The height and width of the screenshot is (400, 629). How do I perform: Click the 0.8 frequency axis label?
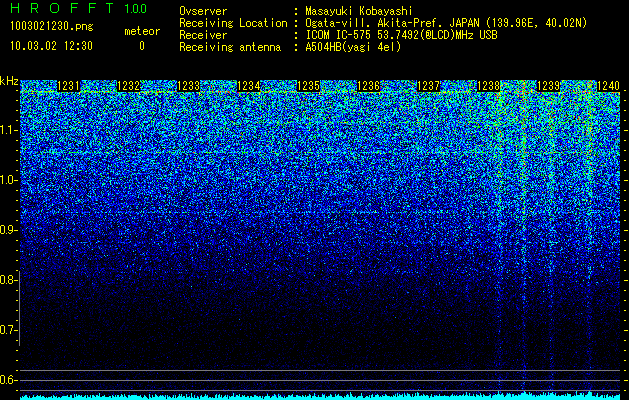tap(8, 280)
